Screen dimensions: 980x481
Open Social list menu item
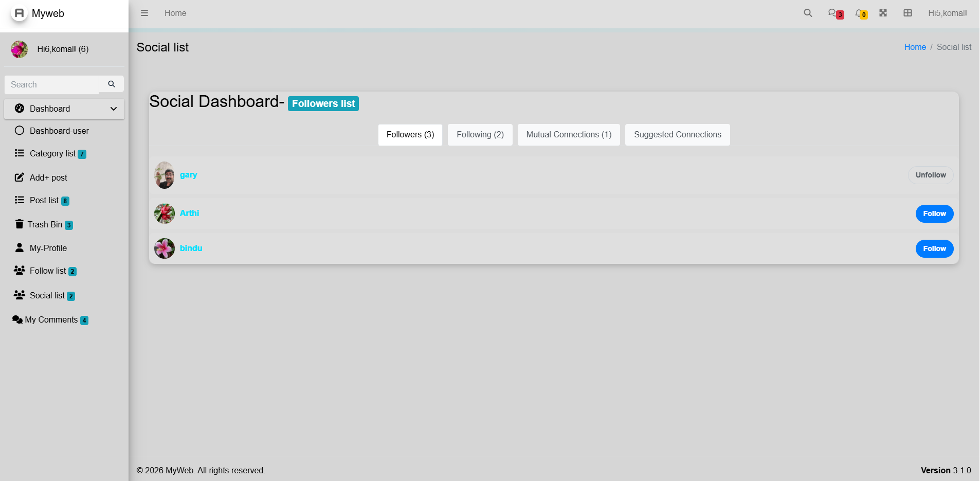[64, 295]
